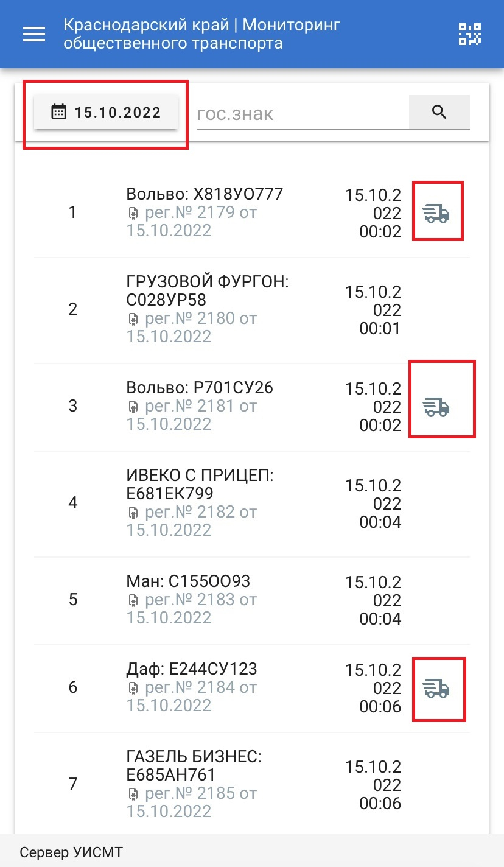Click document icon beside рег.№ 2185
The height and width of the screenshot is (867, 504).
point(133,794)
